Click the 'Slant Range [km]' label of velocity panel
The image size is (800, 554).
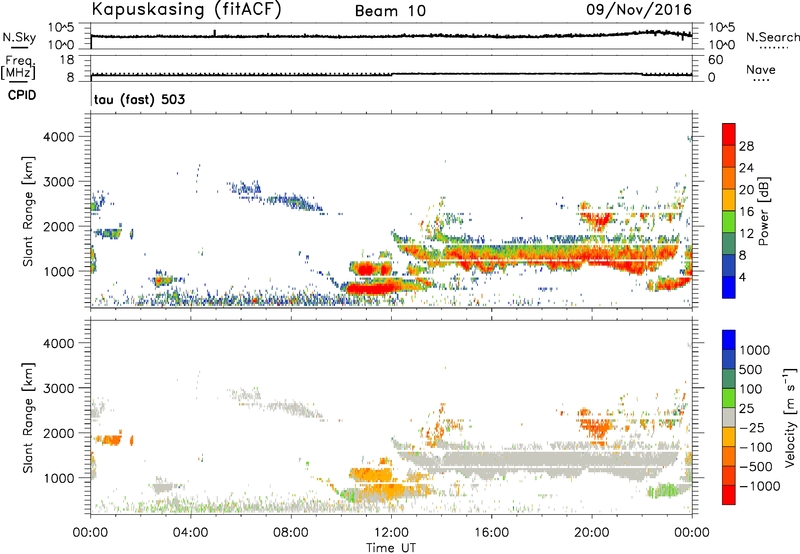tap(28, 417)
